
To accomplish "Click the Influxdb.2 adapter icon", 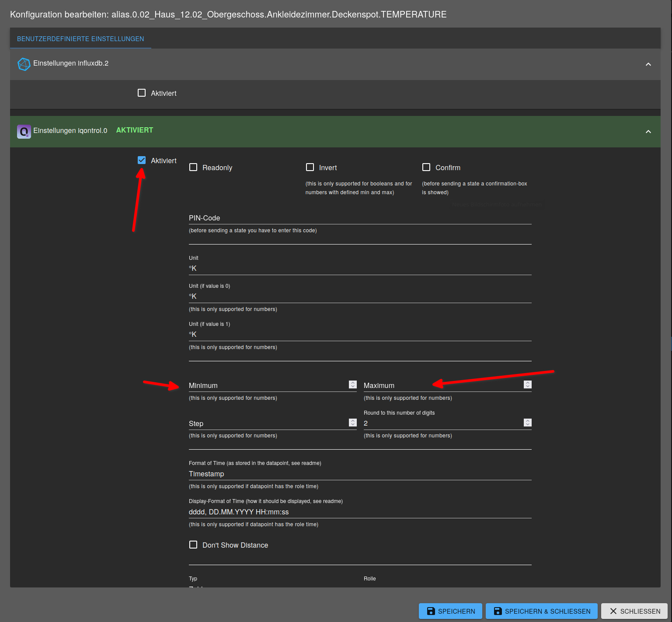I will point(24,64).
